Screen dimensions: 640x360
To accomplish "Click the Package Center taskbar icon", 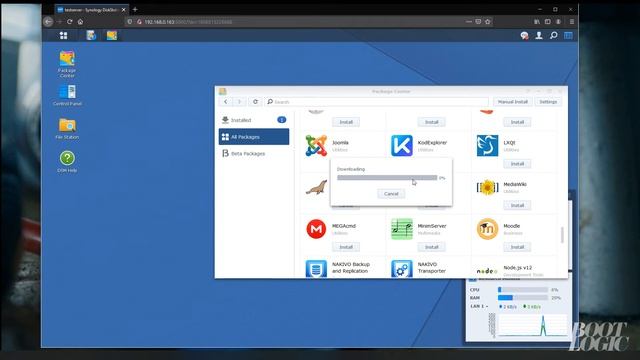I will [x=112, y=36].
